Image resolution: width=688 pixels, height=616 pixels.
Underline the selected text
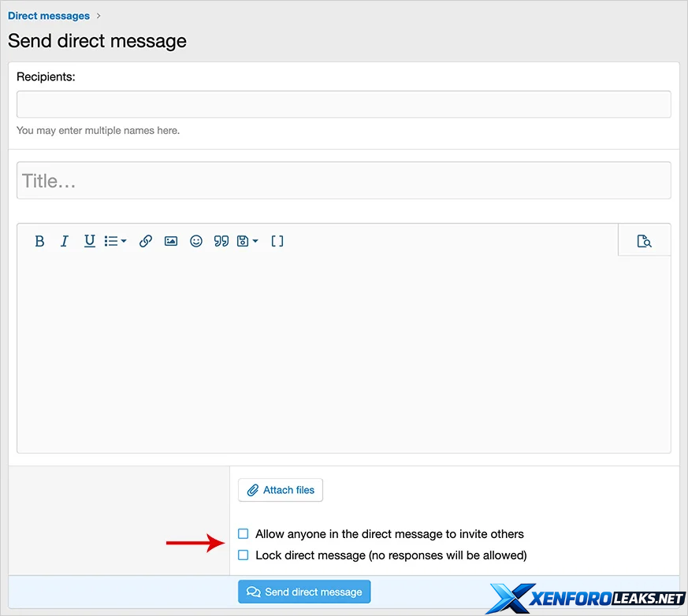point(90,241)
